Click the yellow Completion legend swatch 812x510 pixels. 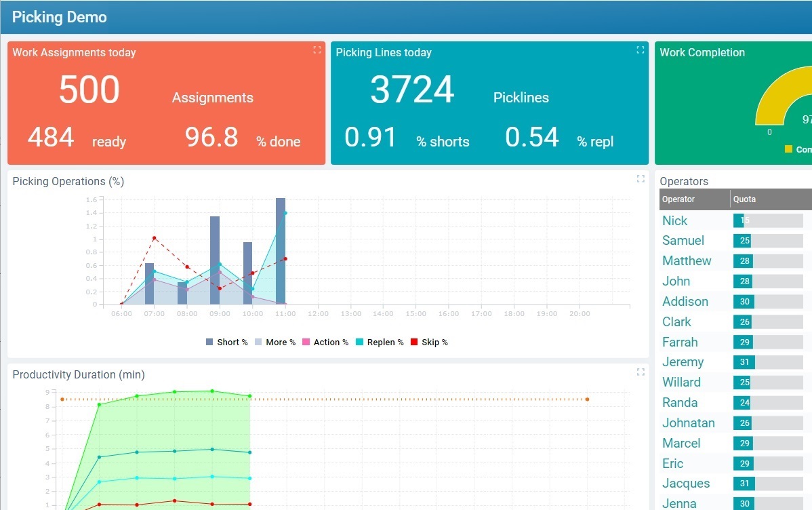(788, 148)
